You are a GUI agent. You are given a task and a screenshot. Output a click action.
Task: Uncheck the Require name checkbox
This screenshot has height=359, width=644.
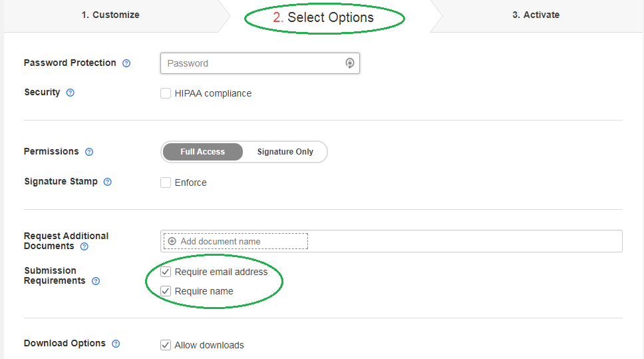pyautogui.click(x=166, y=291)
